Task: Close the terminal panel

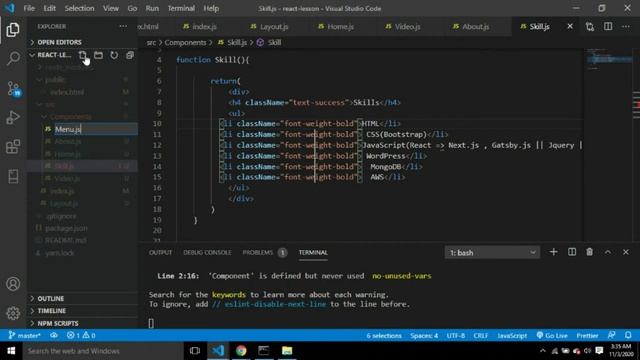Action: [626, 252]
